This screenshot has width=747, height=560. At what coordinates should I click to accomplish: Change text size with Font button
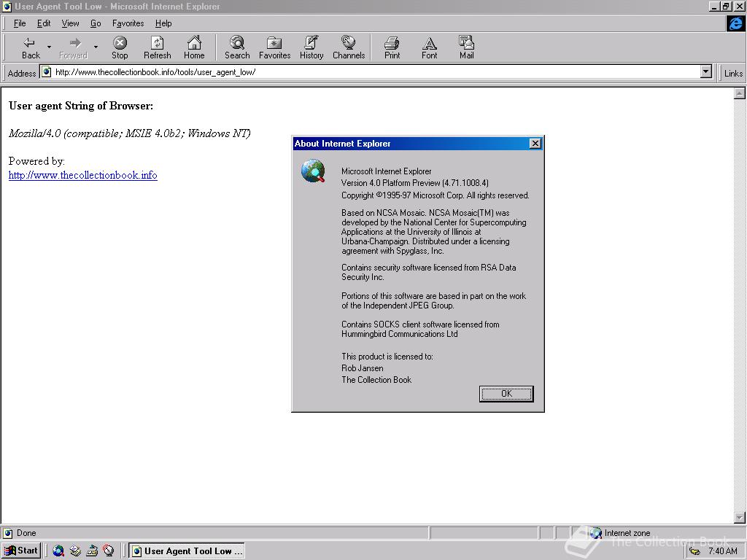(x=429, y=47)
